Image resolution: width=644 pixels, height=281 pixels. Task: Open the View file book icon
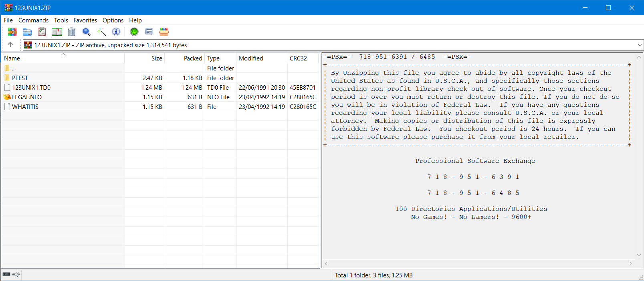pos(57,32)
